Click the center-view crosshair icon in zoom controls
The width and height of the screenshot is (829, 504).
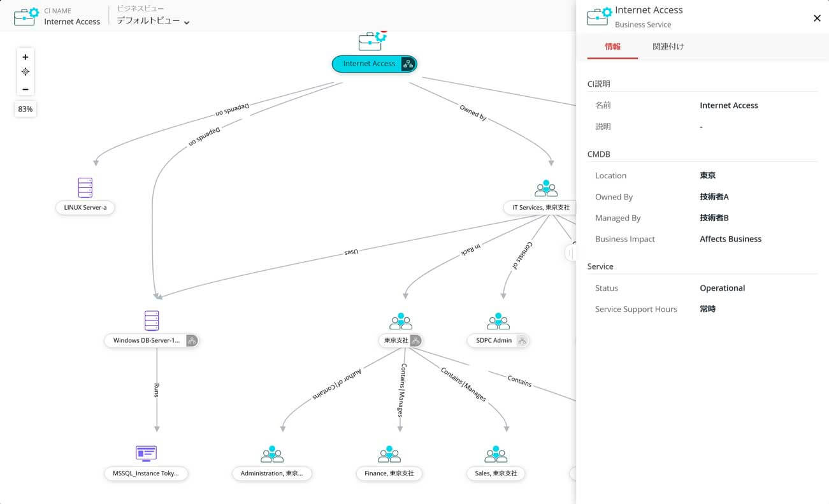pyautogui.click(x=25, y=72)
